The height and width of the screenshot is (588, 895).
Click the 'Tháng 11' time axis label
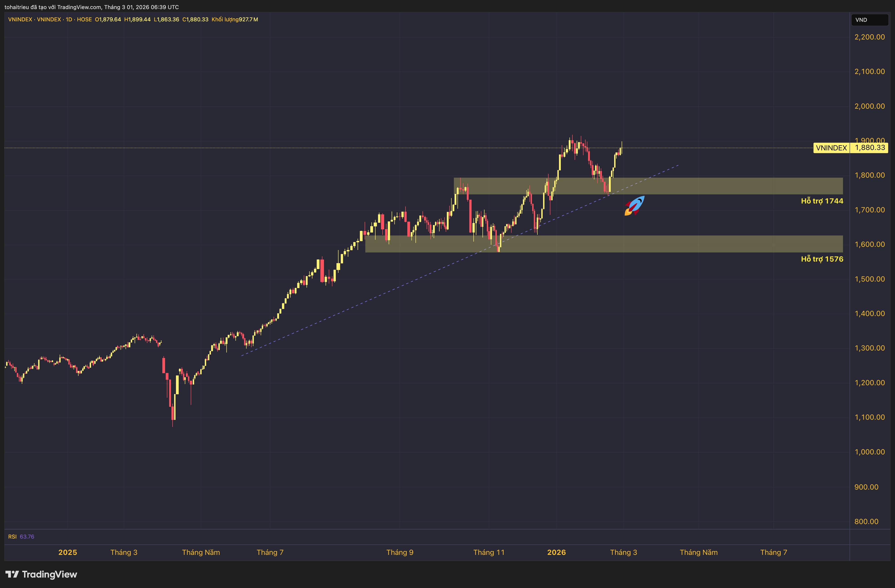[x=489, y=552]
